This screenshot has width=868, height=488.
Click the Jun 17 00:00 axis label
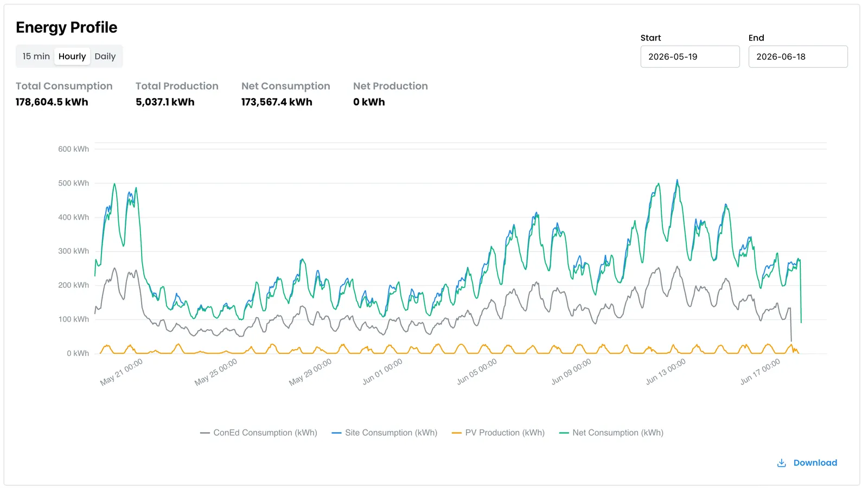(x=760, y=372)
